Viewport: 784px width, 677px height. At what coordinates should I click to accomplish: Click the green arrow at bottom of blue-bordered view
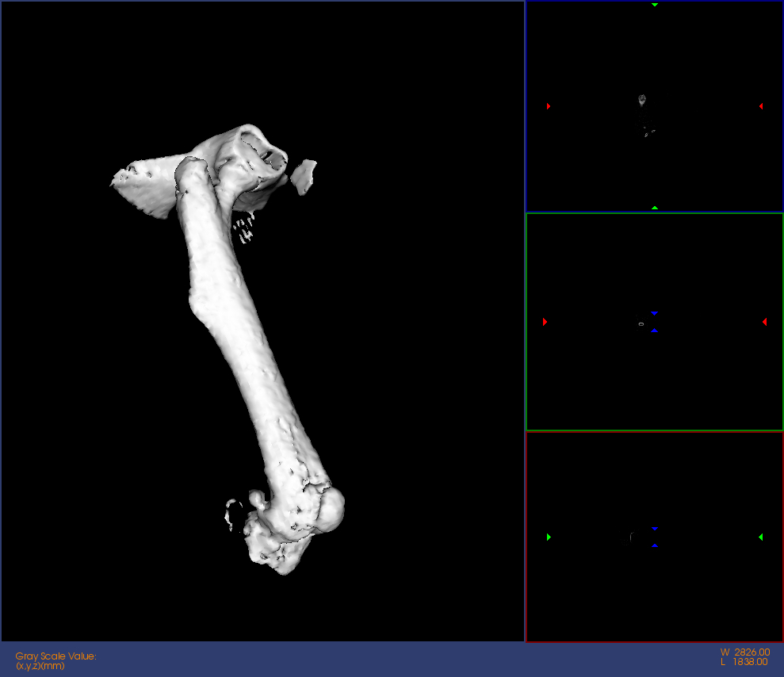[x=655, y=208]
